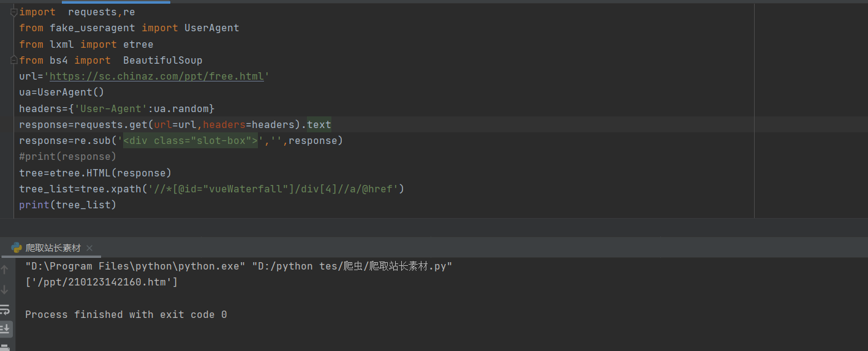Click the 'print(tree_list)' line
This screenshot has height=351, width=868.
(68, 205)
